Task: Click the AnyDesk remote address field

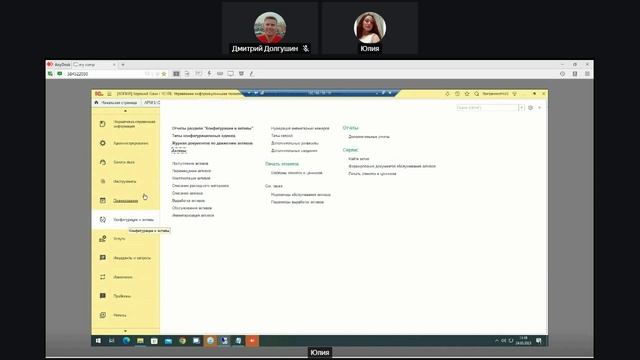Action: (x=106, y=74)
